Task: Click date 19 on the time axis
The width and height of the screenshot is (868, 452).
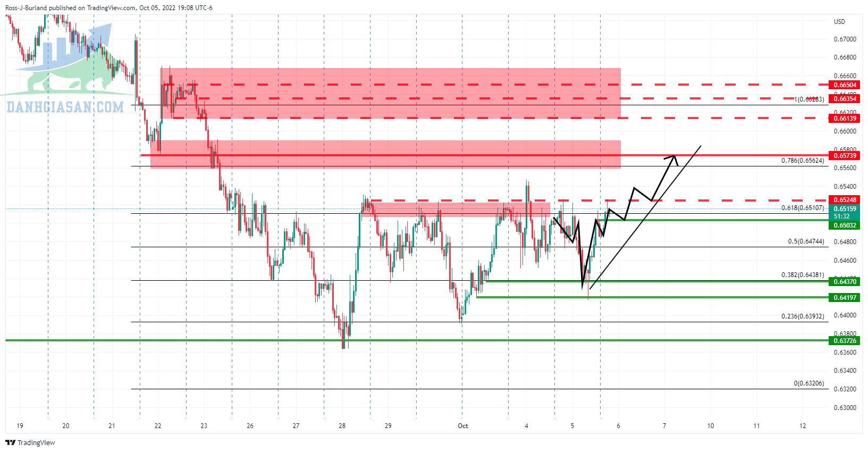Action: pos(20,426)
